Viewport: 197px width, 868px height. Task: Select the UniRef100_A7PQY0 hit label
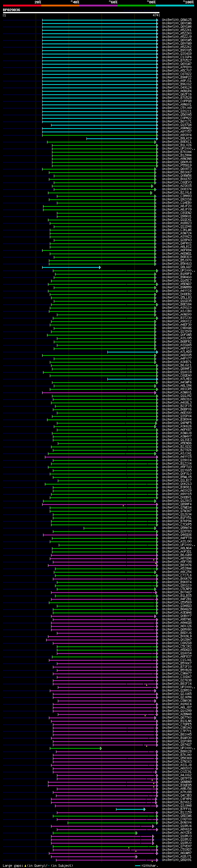[x=177, y=67]
